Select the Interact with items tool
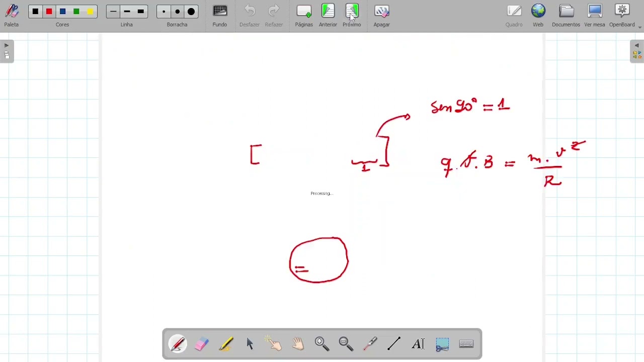644x362 pixels. 274,344
